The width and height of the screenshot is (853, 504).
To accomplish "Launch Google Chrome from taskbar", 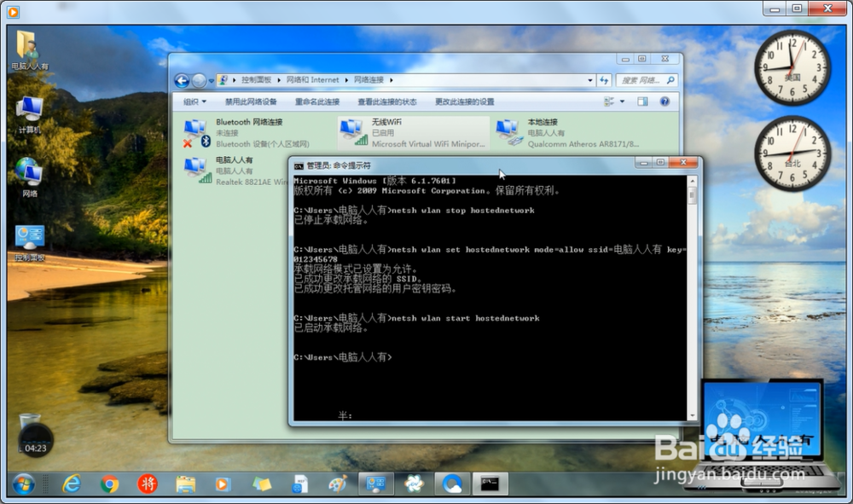I will (109, 484).
